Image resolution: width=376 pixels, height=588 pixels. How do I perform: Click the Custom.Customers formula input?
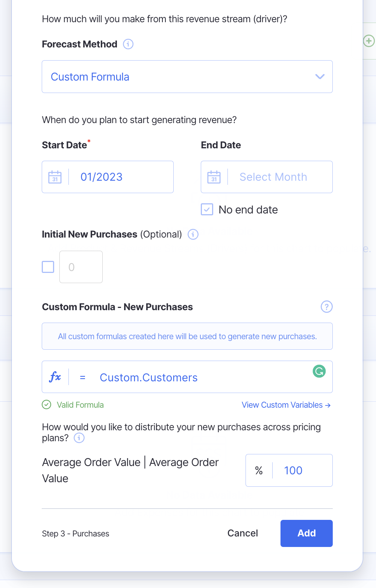pos(196,378)
